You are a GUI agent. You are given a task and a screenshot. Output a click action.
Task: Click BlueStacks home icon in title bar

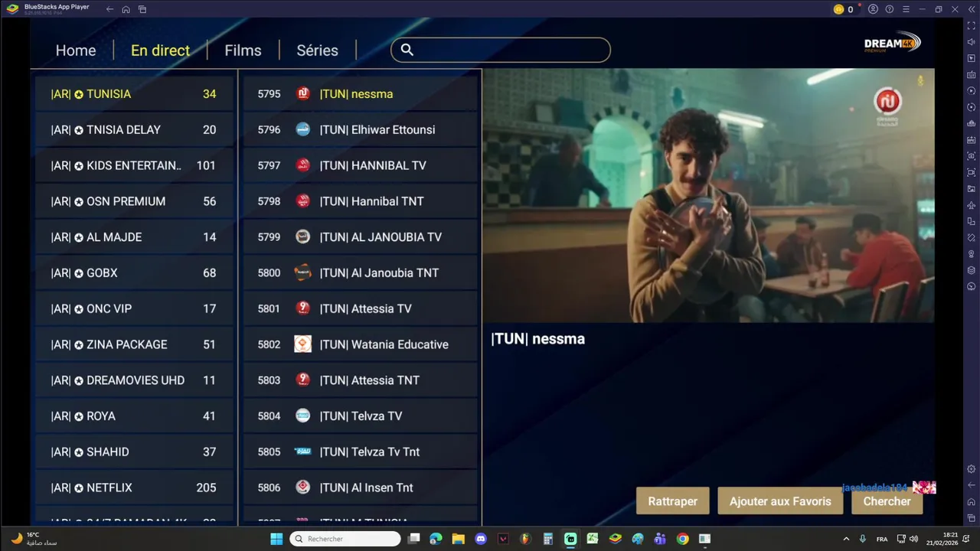pos(126,9)
